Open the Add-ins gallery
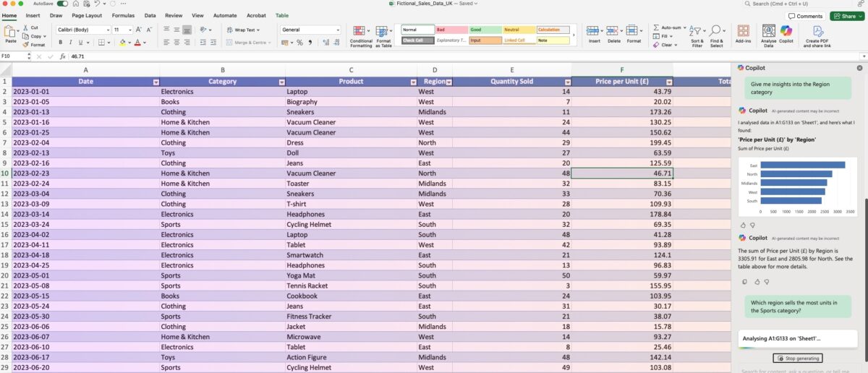This screenshot has width=868, height=373. click(743, 33)
